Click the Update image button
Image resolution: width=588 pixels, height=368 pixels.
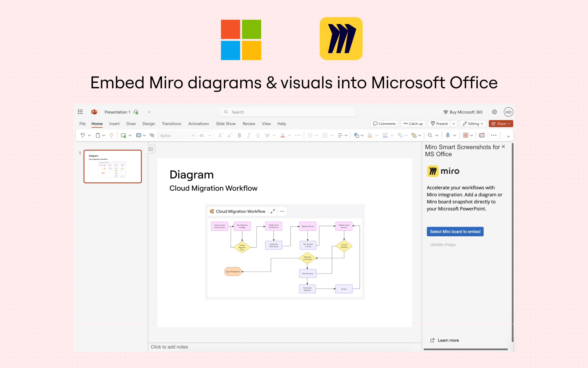pyautogui.click(x=443, y=244)
